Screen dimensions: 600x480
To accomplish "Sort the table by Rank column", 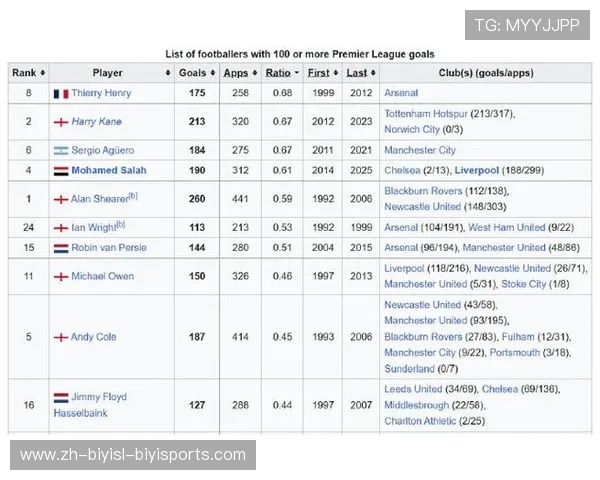I will (29, 73).
